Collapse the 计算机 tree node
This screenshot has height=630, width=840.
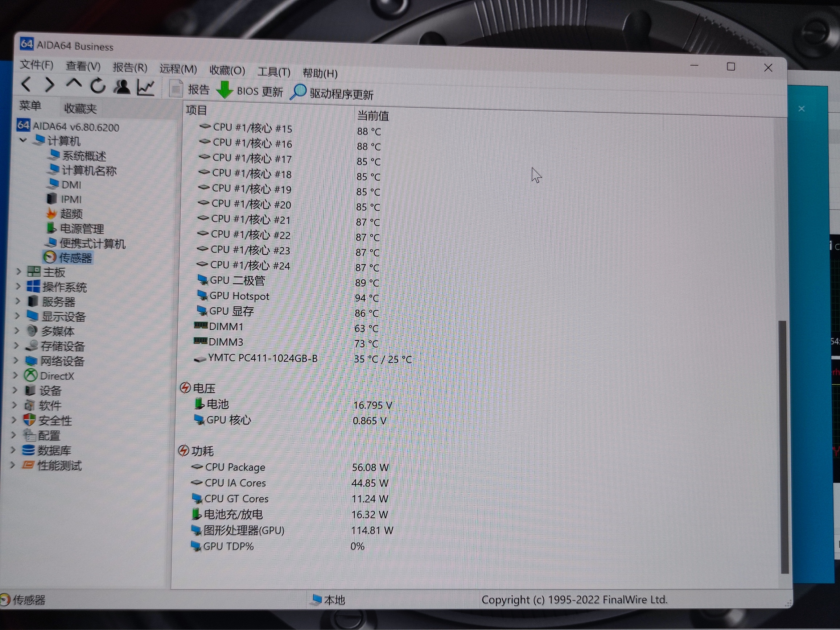[x=23, y=140]
